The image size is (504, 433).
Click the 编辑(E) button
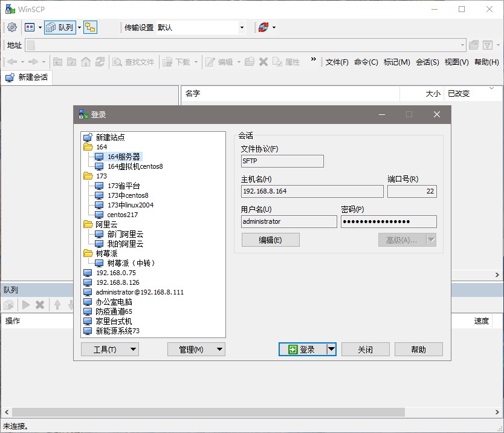(270, 240)
